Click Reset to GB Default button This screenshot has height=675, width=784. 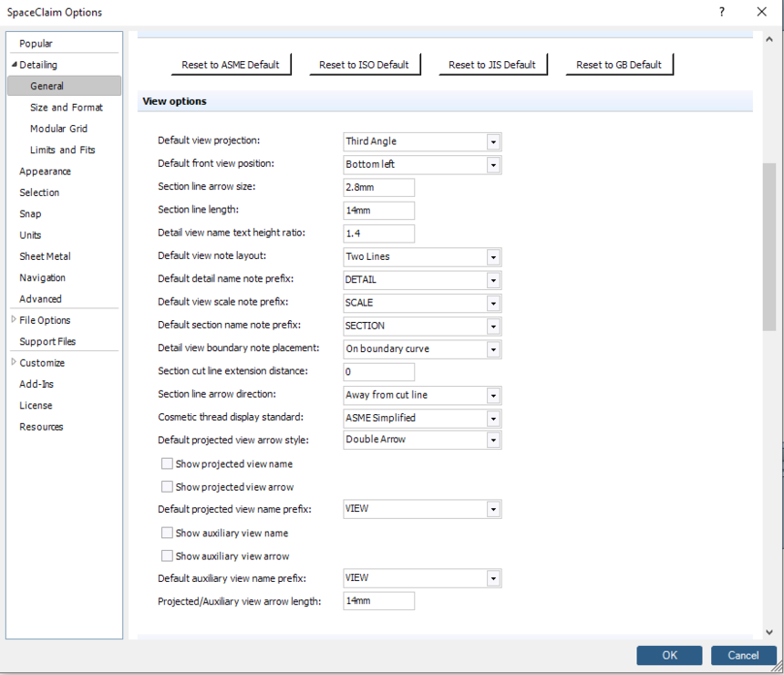point(619,65)
